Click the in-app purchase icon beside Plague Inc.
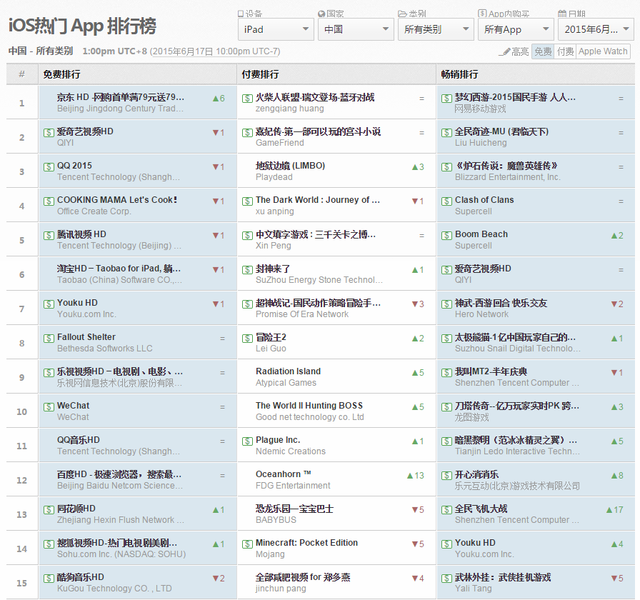 247,440
